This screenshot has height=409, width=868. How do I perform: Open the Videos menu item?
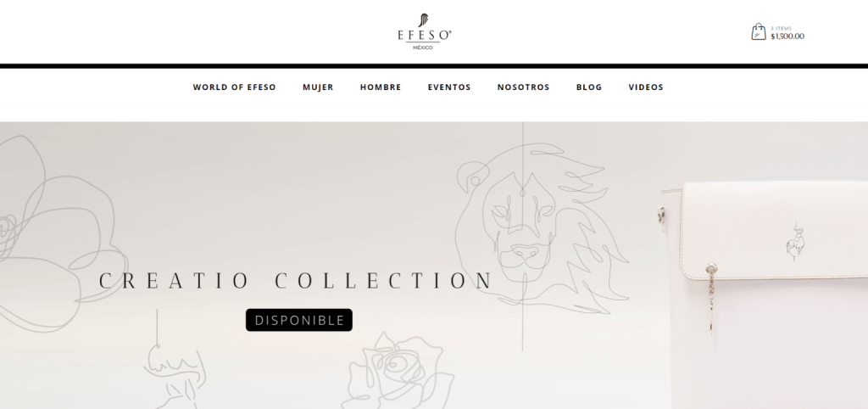click(x=645, y=87)
